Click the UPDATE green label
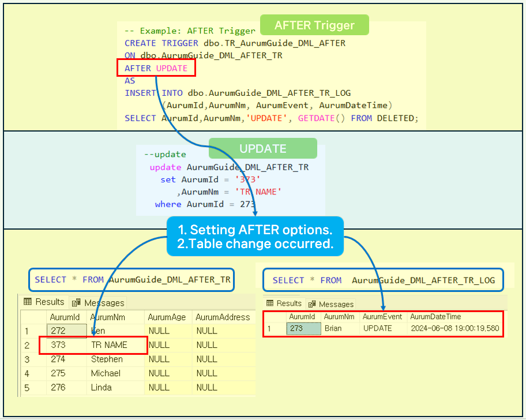 262,149
